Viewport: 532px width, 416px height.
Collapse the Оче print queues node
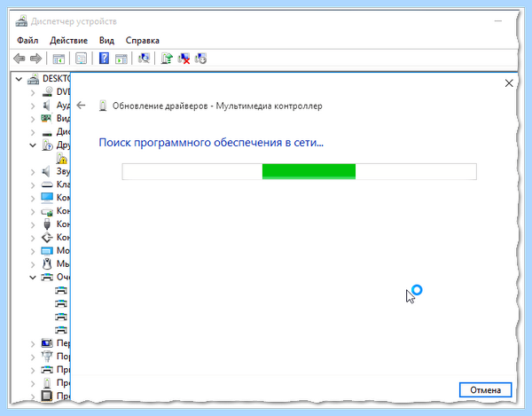[33, 278]
